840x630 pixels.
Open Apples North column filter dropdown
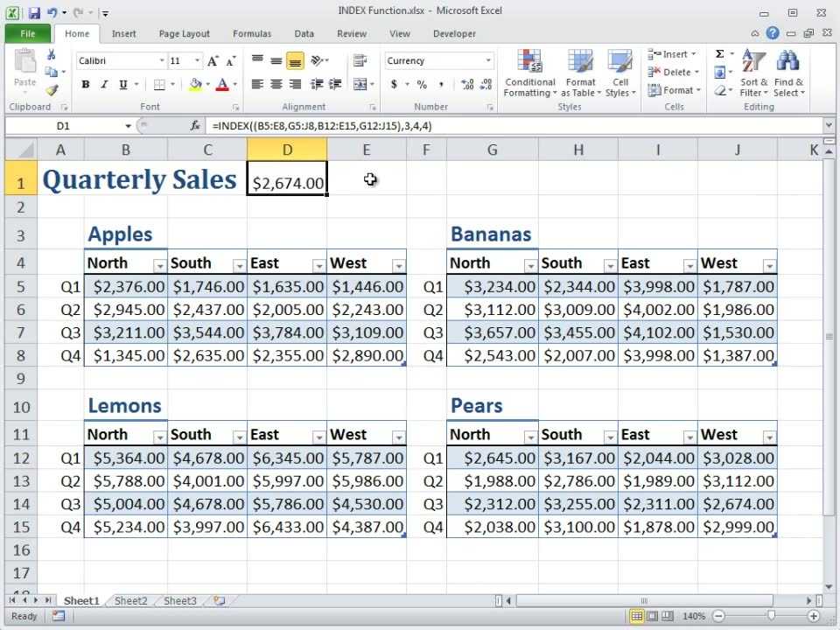(x=159, y=266)
